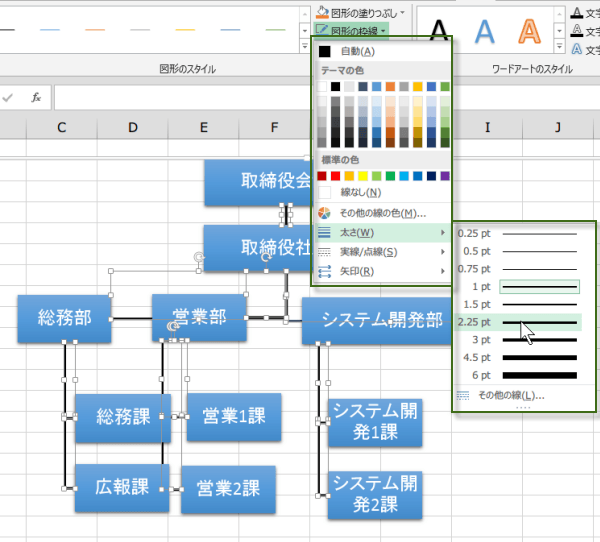
Task: Select the システム開発1課 box
Action: (375, 423)
